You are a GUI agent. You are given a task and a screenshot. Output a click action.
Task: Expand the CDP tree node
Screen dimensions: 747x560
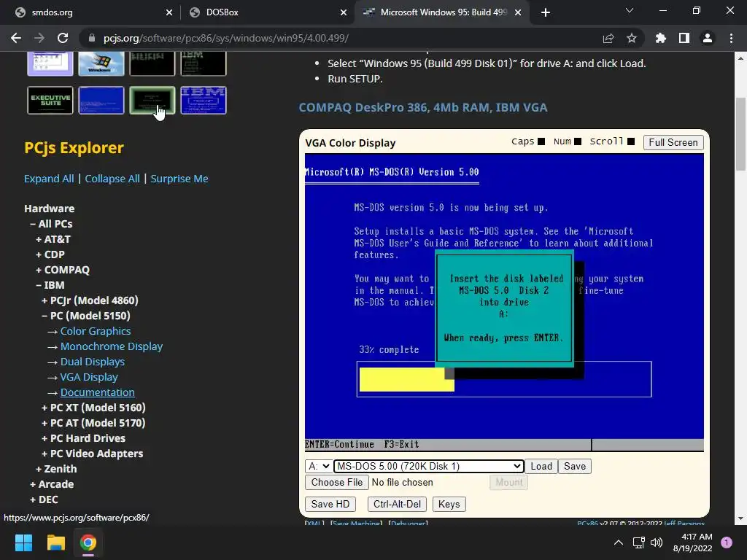[x=50, y=254]
